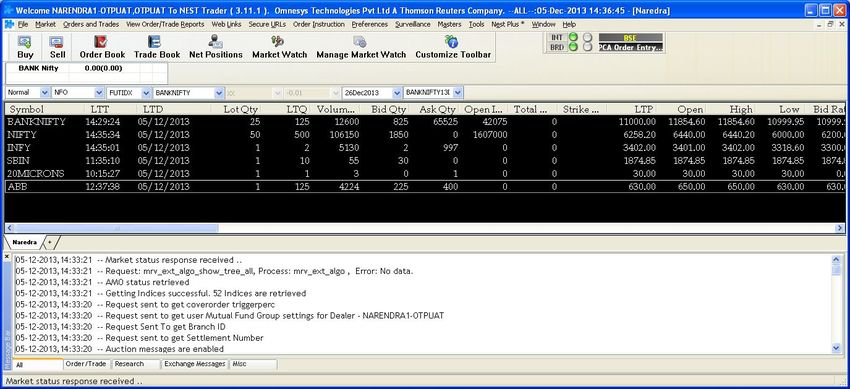The height and width of the screenshot is (389, 850).
Task: Click the horizontal scrollbar thumb of market watch
Action: tap(116, 228)
